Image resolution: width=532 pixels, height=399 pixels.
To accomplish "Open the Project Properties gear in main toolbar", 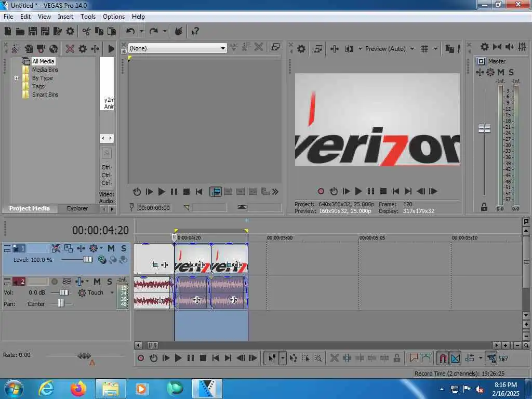I will click(70, 32).
